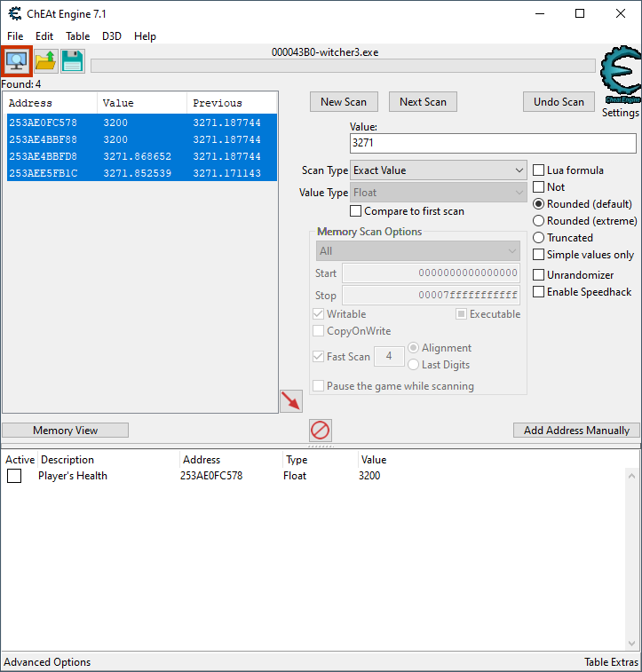
Task: Click the open folder load table icon
Action: click(x=45, y=61)
